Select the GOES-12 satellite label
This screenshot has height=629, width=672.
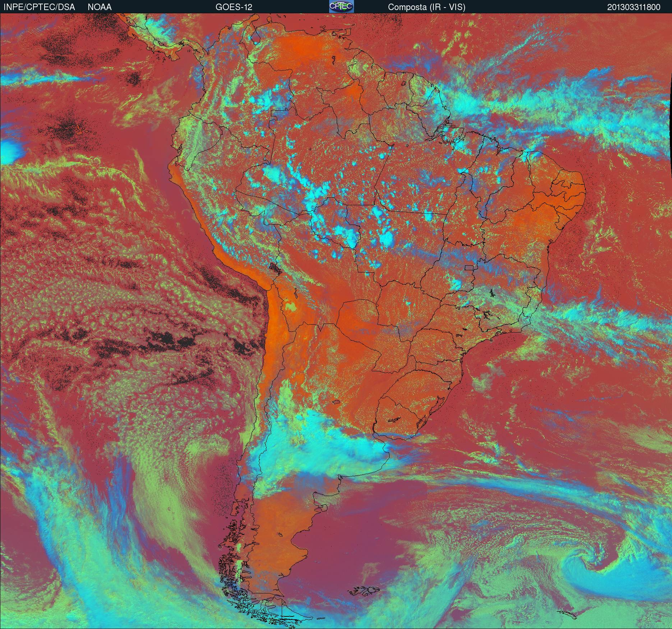tap(234, 7)
